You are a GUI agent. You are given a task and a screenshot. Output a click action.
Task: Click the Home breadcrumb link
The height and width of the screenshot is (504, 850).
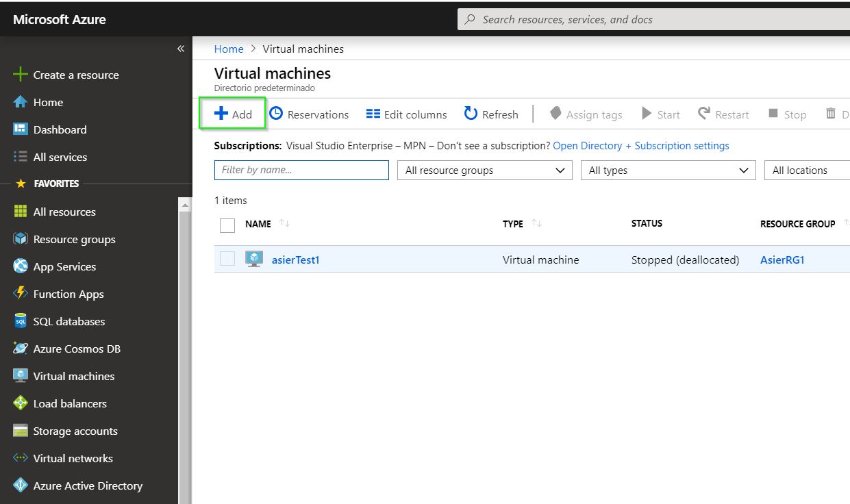pyautogui.click(x=229, y=49)
